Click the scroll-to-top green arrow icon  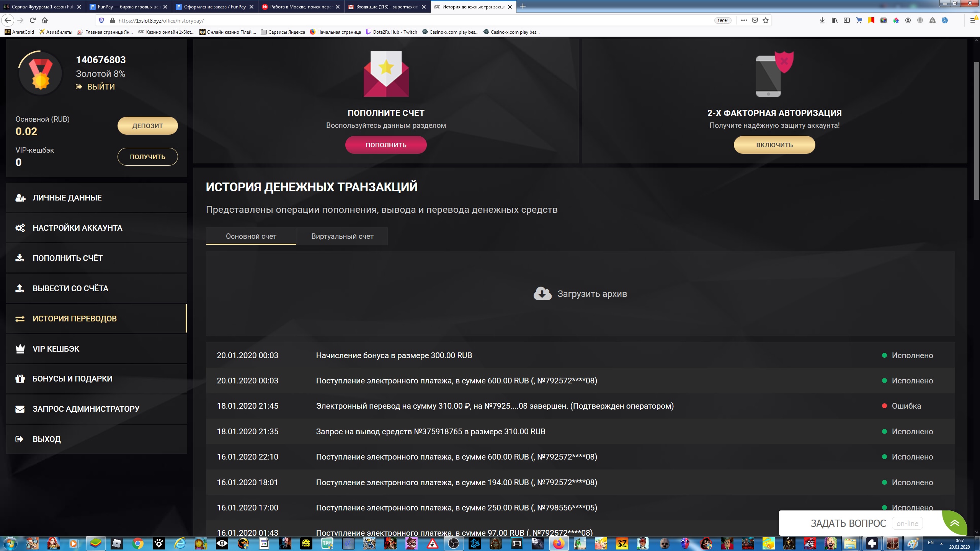tap(954, 523)
